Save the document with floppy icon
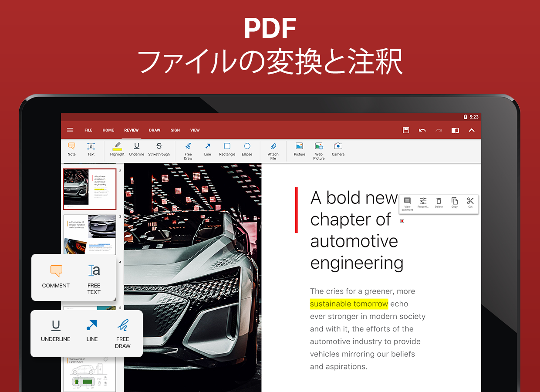The image size is (540, 392). click(x=406, y=130)
